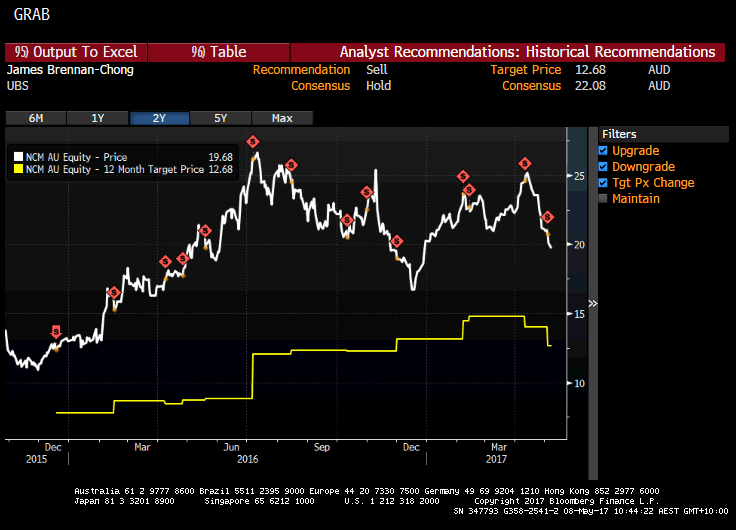736x530 pixels.
Task: Click the last sell marker near price 22
Action: [x=547, y=217]
